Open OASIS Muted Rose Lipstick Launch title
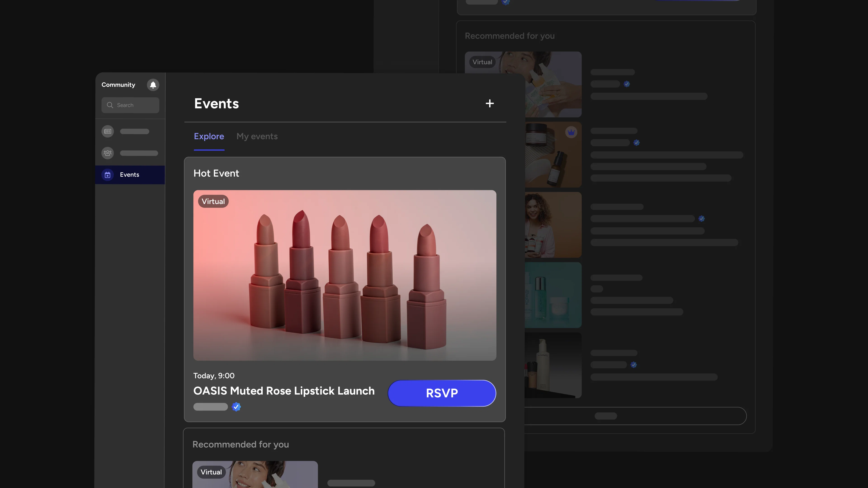 (284, 391)
